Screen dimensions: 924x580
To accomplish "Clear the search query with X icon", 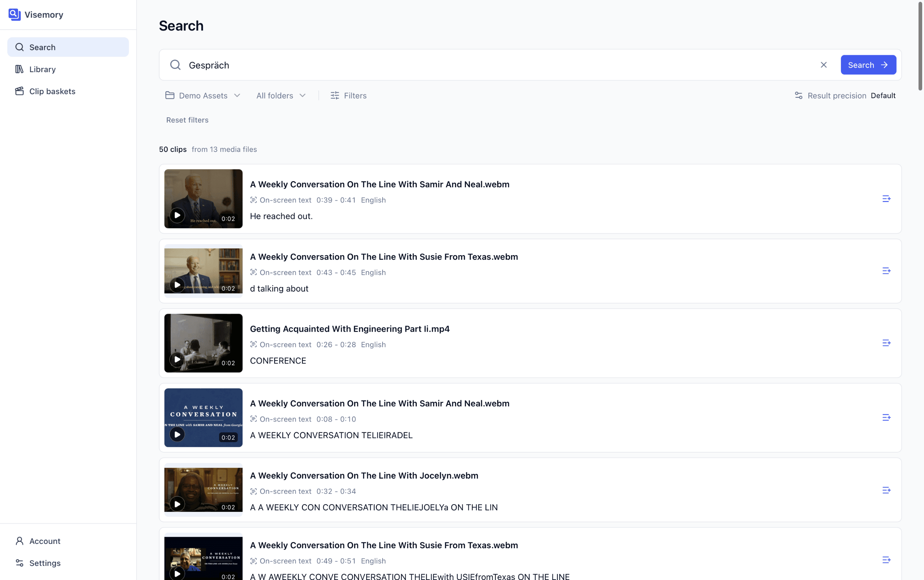I will (824, 65).
